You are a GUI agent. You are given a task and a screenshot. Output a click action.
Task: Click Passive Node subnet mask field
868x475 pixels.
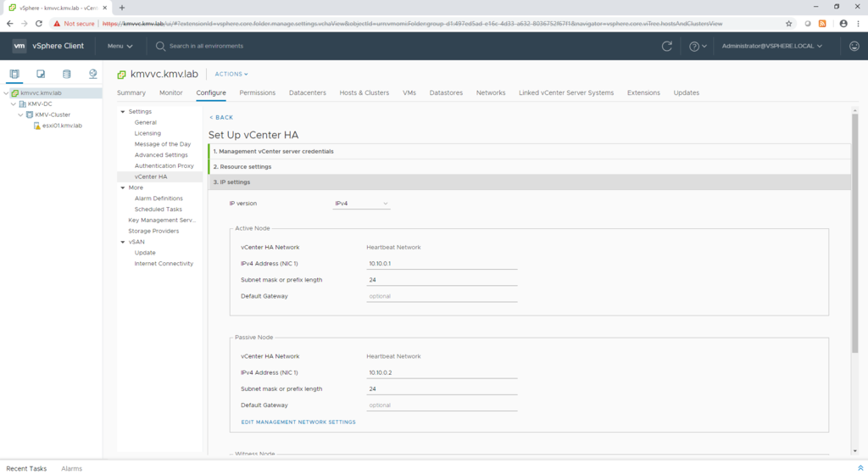[x=442, y=388]
